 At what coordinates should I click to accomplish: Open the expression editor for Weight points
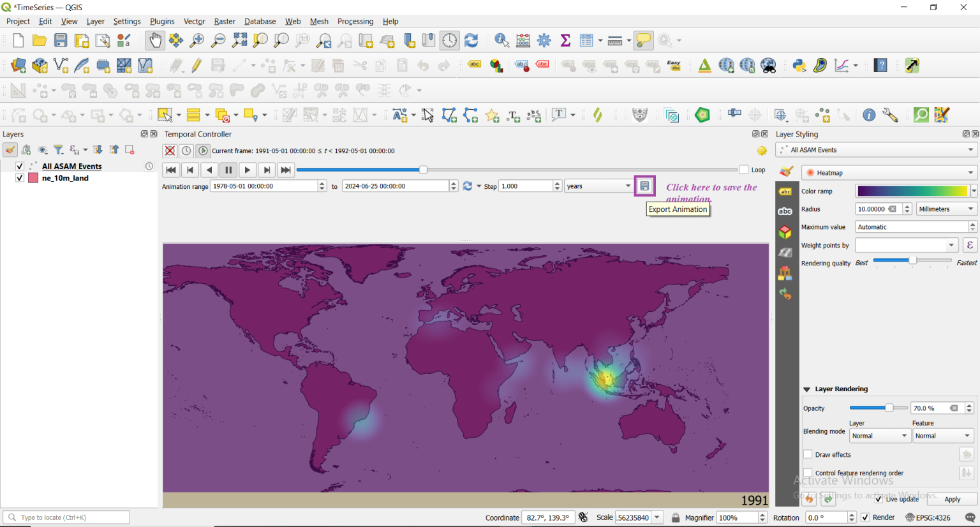click(970, 245)
